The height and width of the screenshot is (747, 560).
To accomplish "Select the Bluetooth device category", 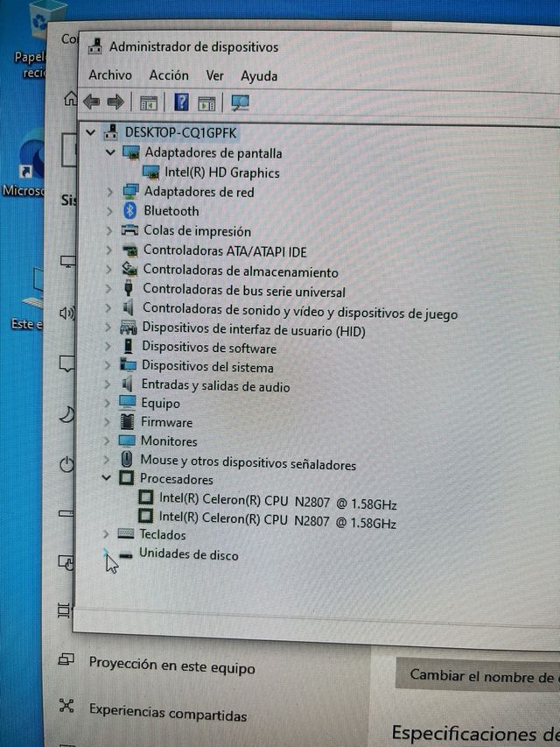I will 171,211.
